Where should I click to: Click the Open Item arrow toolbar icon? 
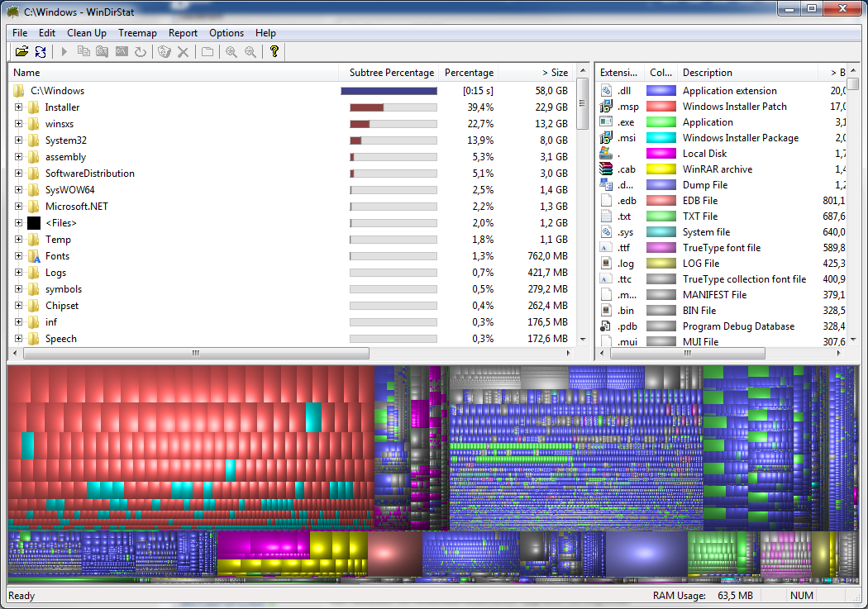(x=64, y=51)
